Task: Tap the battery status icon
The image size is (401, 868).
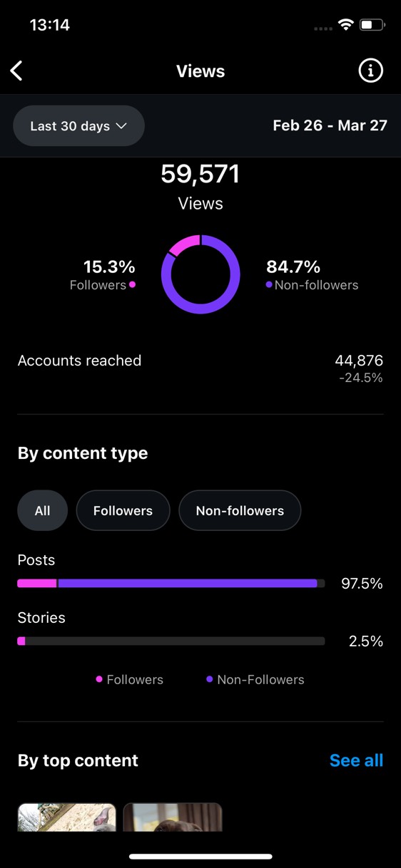Action: [372, 25]
